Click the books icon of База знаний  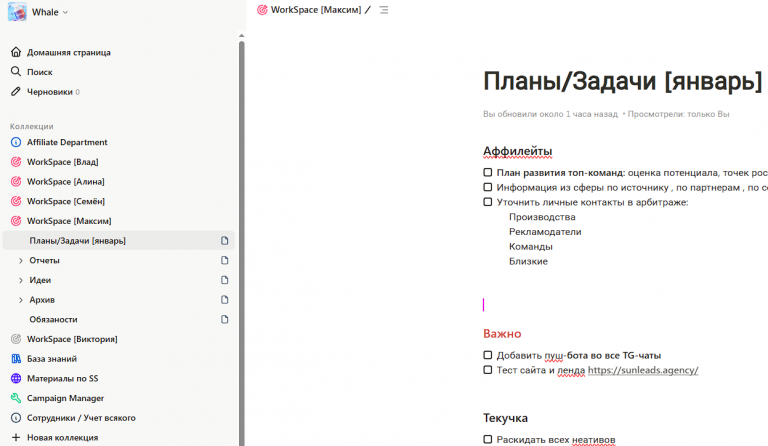16,358
